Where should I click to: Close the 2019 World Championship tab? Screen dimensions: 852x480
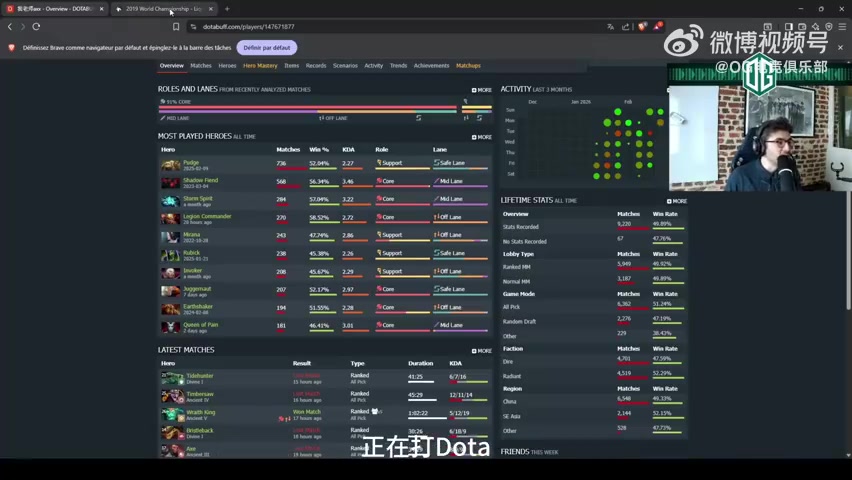[211, 9]
